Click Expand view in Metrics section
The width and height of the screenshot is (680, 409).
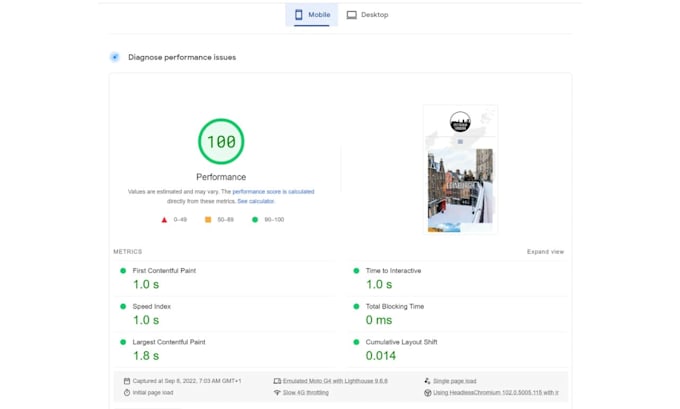pos(545,252)
